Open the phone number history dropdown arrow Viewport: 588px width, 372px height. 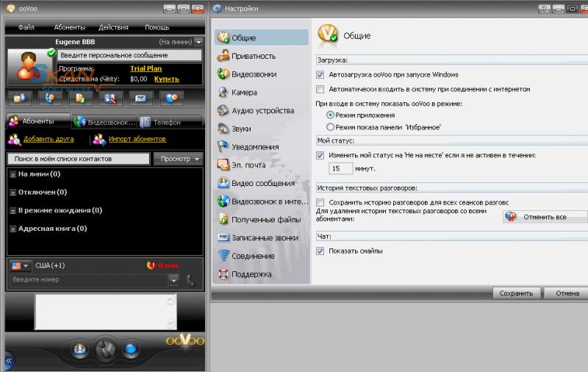coord(173,280)
